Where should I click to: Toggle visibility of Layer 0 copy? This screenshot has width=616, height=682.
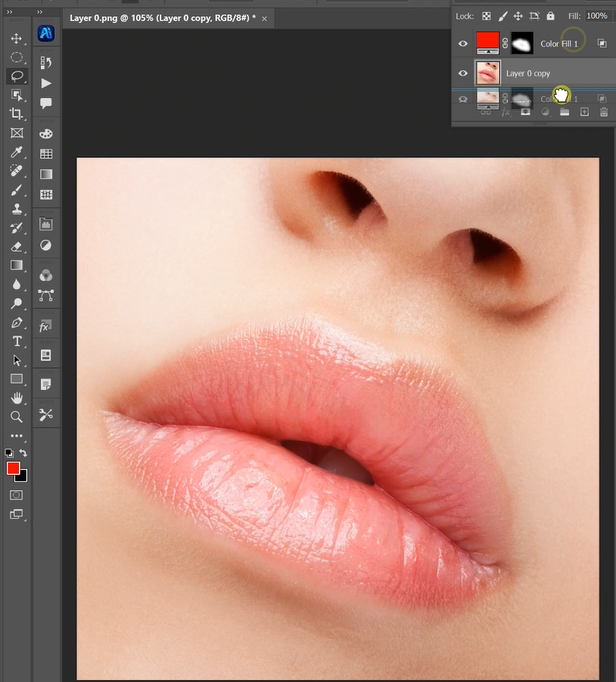(462, 73)
